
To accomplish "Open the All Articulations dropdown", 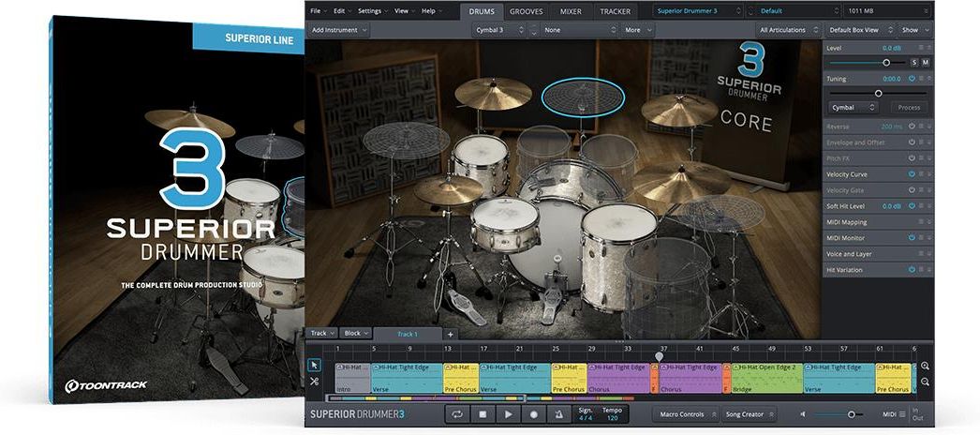I will [x=789, y=30].
